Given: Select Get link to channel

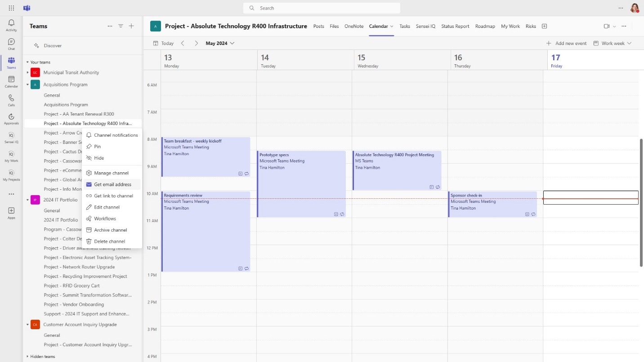Looking at the screenshot, I should (112, 196).
